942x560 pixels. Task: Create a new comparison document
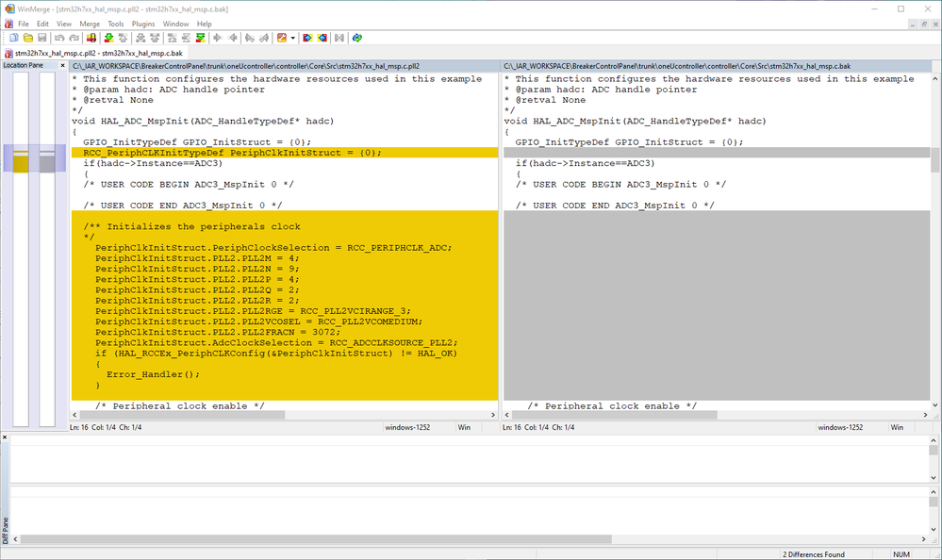point(13,38)
